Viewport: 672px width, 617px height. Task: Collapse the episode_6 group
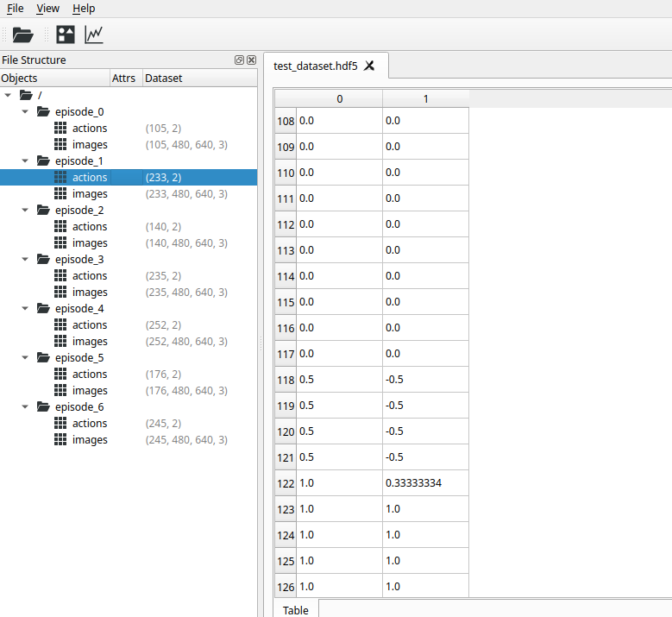25,407
